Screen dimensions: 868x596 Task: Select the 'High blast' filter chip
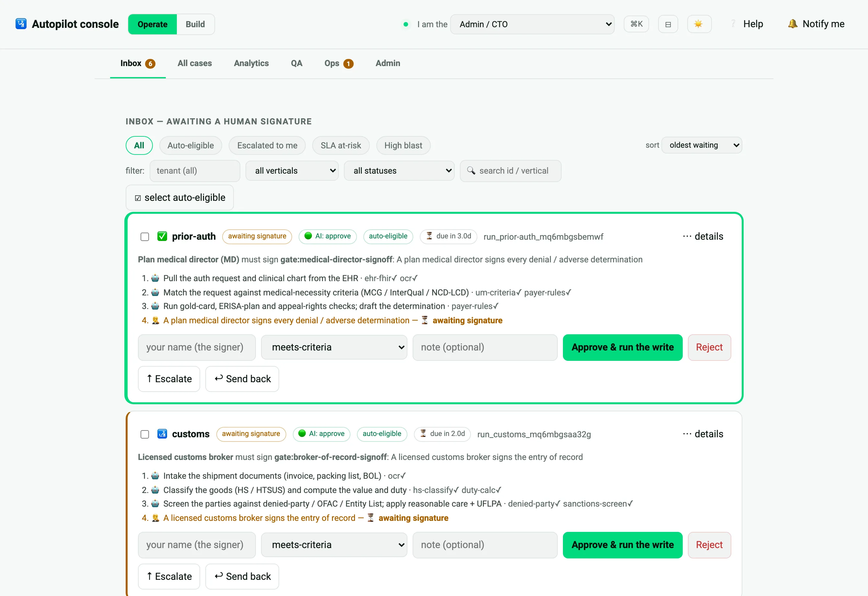tap(403, 146)
